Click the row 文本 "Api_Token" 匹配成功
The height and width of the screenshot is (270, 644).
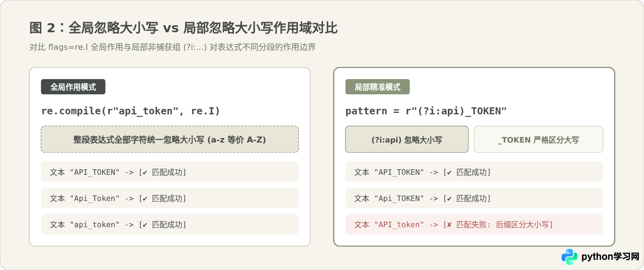tap(170, 198)
